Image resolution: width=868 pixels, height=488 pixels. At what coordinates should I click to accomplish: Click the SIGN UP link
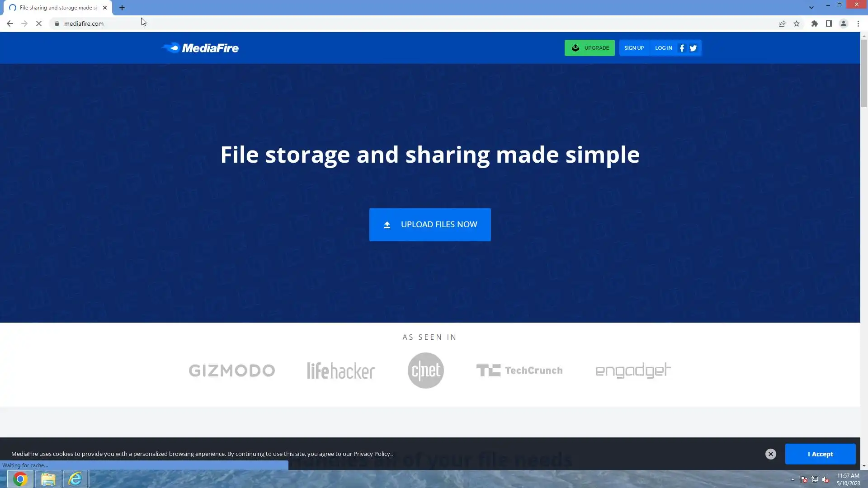[x=634, y=48]
